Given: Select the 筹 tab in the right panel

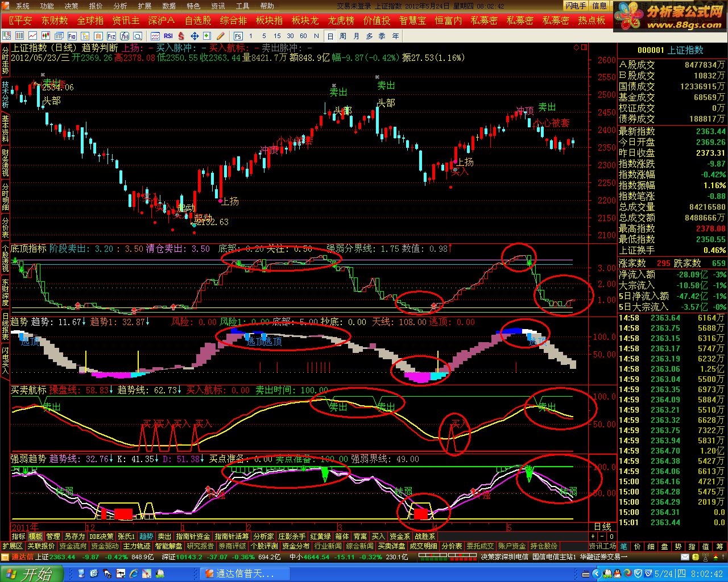Looking at the screenshot, I should 719,546.
